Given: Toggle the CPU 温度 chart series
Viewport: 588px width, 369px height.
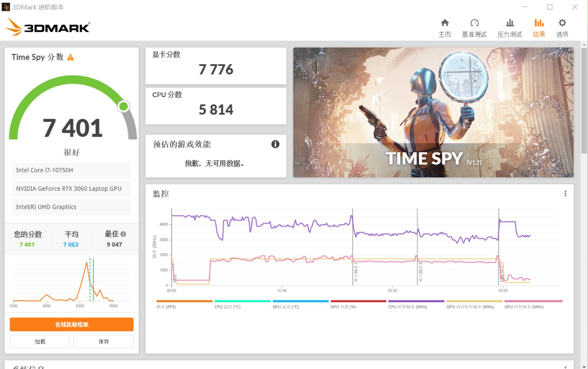Looking at the screenshot, I should click(242, 301).
